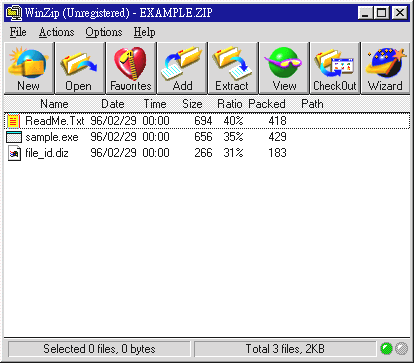The image size is (415, 364).
Task: Click the ReadMe.Txt text file icon
Action: [x=13, y=121]
